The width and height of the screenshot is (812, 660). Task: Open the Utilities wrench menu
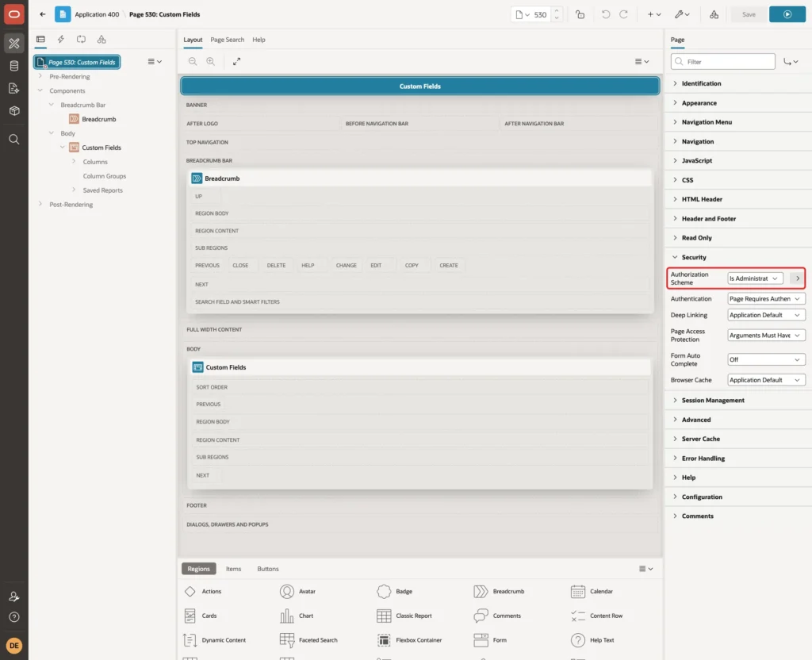click(x=682, y=14)
